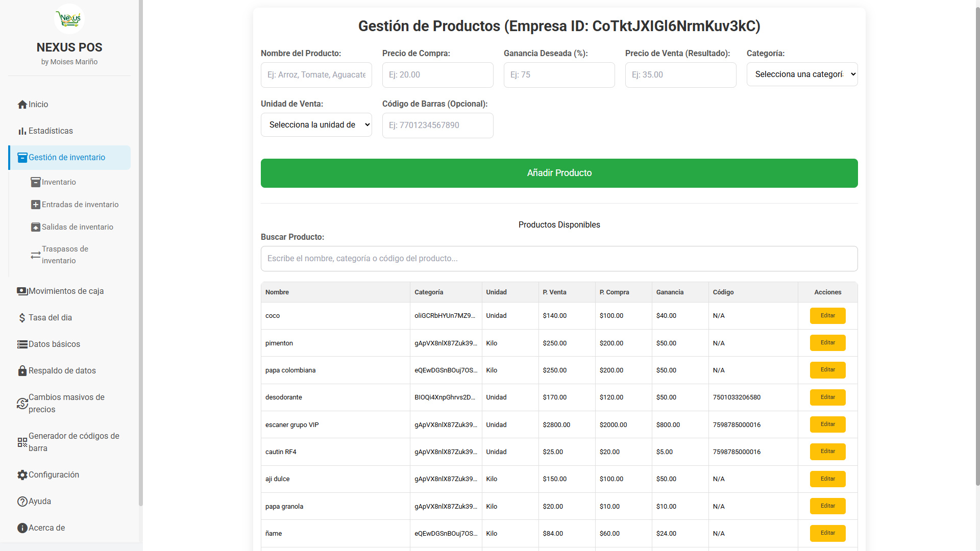The image size is (980, 551).
Task: Open Configuración via the gear icon
Action: (x=22, y=474)
